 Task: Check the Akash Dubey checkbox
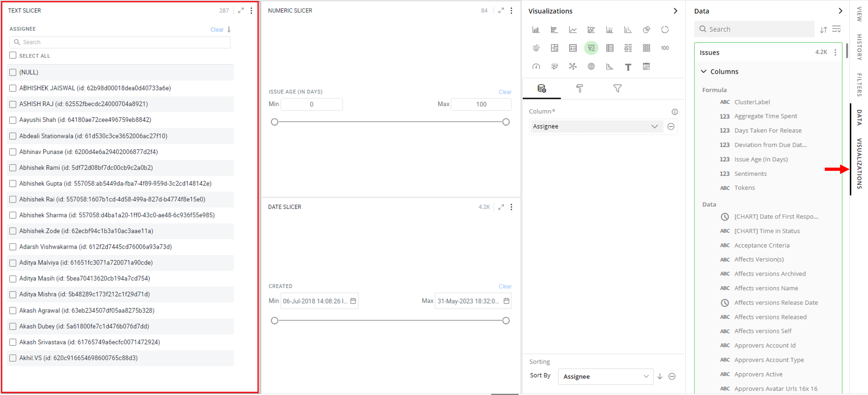(x=13, y=326)
